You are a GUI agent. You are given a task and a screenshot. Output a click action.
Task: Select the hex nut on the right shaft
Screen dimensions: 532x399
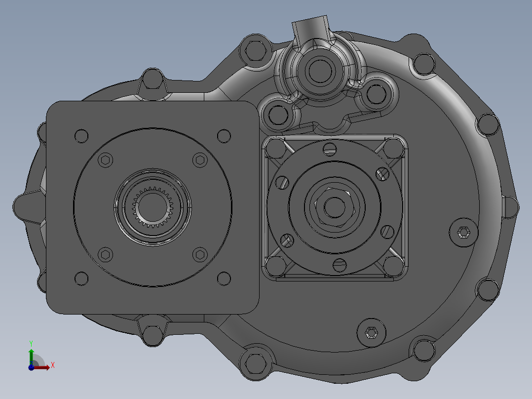coord(334,207)
